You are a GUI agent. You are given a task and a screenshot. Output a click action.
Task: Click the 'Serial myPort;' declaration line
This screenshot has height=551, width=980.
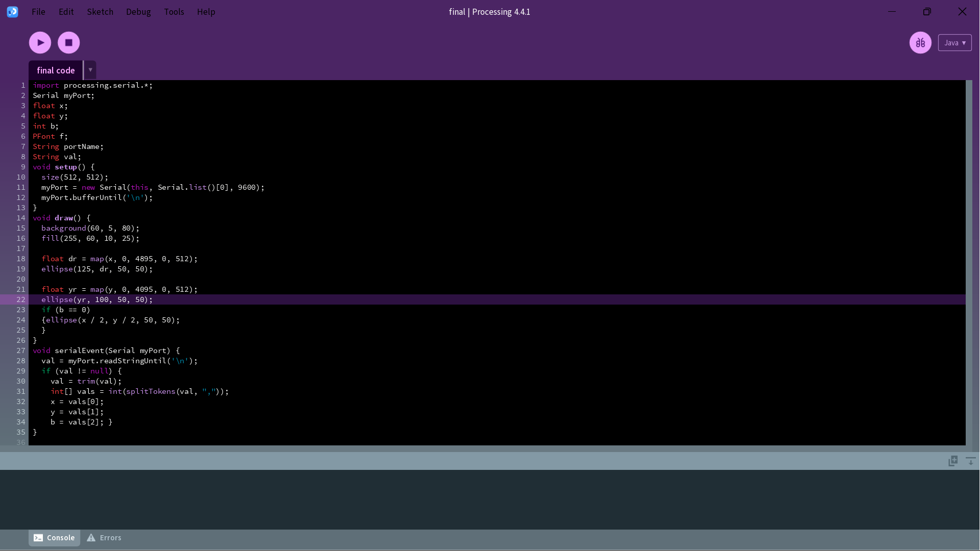pyautogui.click(x=63, y=95)
